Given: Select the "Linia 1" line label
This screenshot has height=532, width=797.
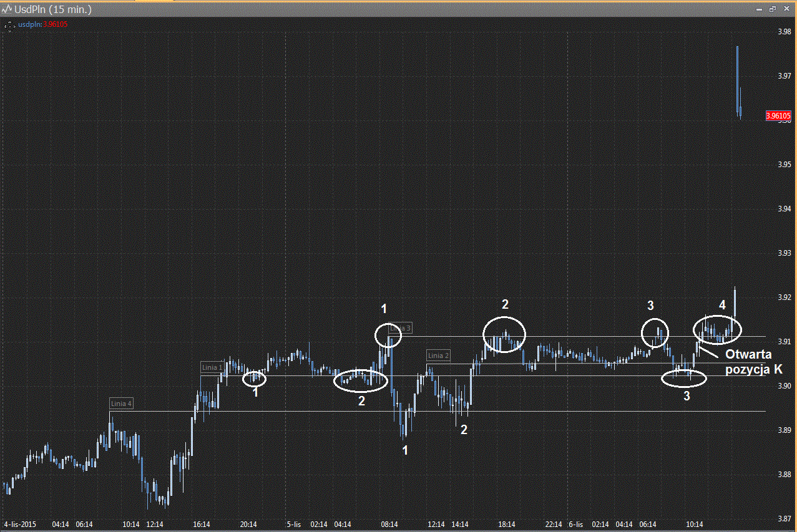Looking at the screenshot, I should coord(212,367).
